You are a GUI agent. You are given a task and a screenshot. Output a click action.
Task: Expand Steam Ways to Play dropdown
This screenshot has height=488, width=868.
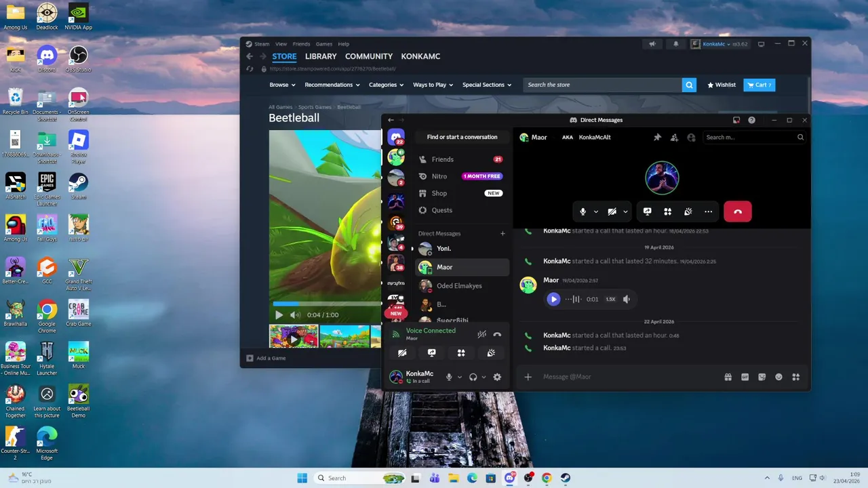pos(433,85)
